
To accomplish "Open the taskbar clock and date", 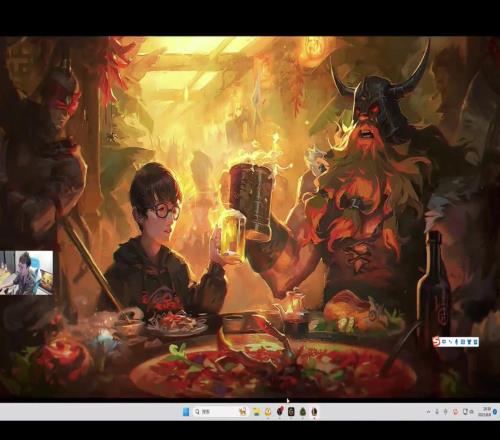I will pyautogui.click(x=485, y=412).
